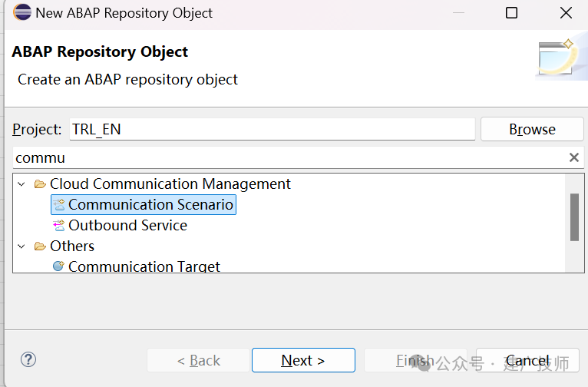The image size is (588, 387).
Task: Maximize the New ABAP Repository Object dialog
Action: (511, 13)
